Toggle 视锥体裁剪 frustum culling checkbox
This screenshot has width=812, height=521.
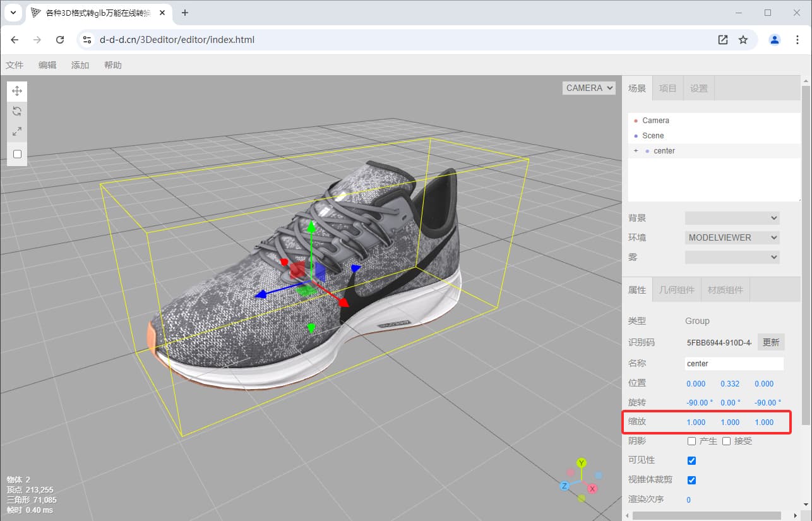[x=691, y=480]
